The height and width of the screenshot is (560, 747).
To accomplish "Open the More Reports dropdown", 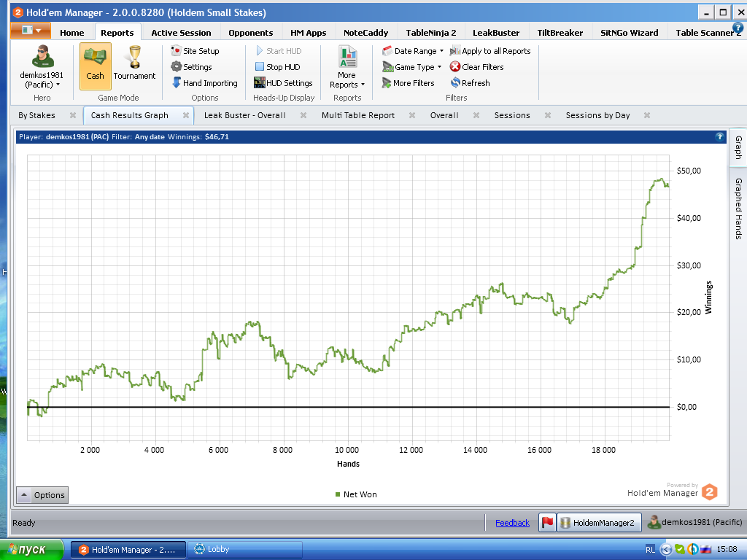I will point(347,80).
